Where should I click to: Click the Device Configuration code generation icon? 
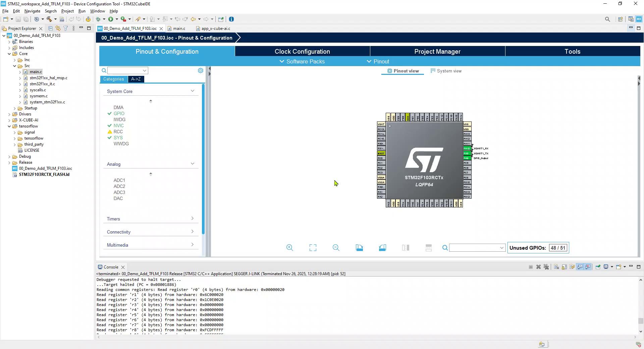pos(88,19)
